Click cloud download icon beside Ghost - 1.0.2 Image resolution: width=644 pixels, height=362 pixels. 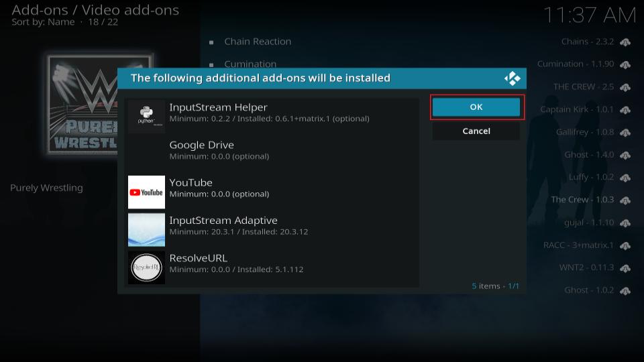[625, 290]
